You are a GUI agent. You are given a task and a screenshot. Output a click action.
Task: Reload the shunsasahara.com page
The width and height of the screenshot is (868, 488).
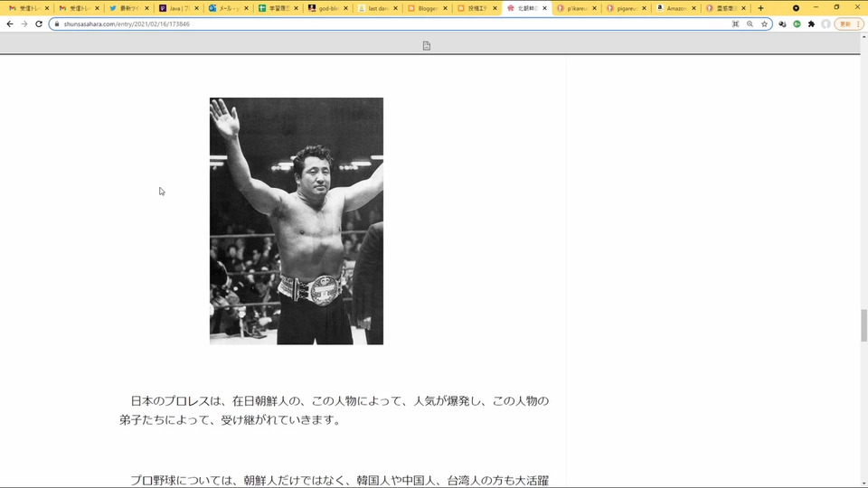click(x=39, y=23)
